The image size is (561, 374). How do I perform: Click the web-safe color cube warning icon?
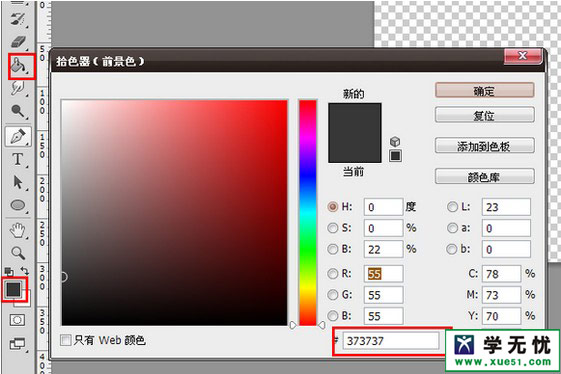pyautogui.click(x=395, y=141)
